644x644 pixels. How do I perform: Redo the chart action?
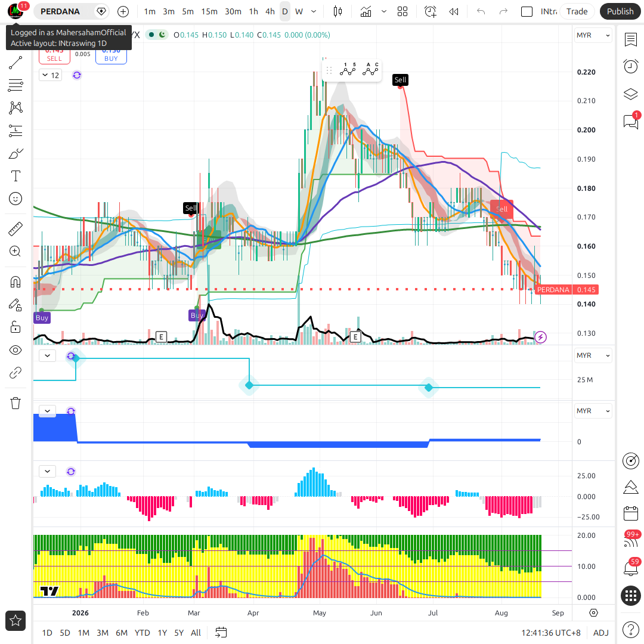[503, 11]
